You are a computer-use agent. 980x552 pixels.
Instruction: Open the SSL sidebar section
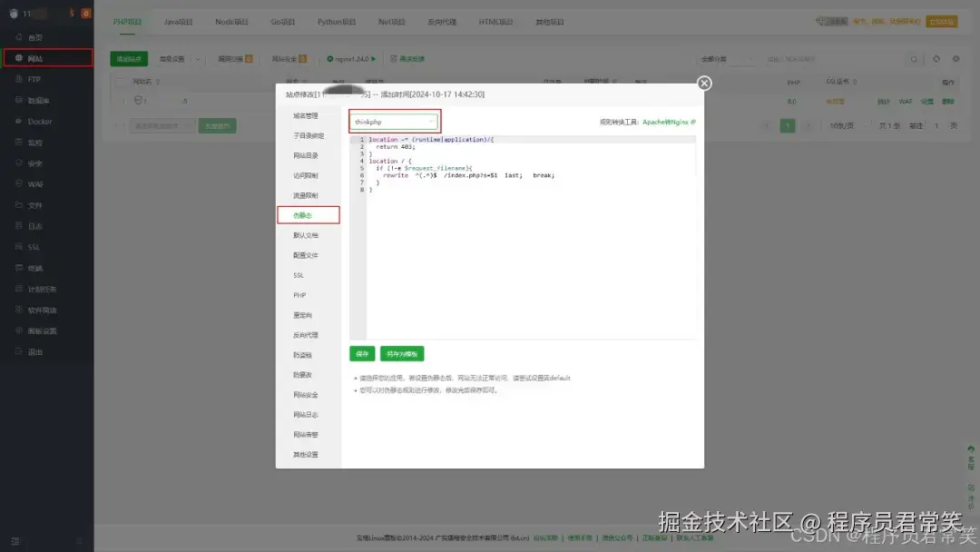(36, 246)
